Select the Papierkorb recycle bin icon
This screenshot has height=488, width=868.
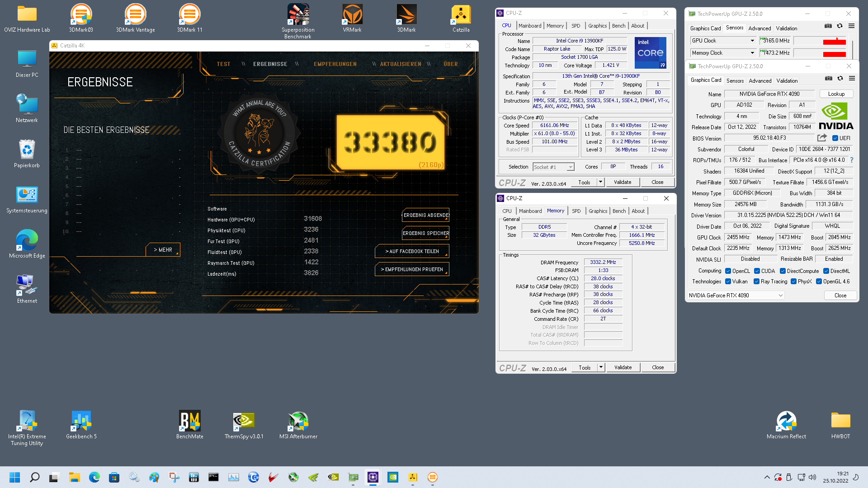pos(27,154)
